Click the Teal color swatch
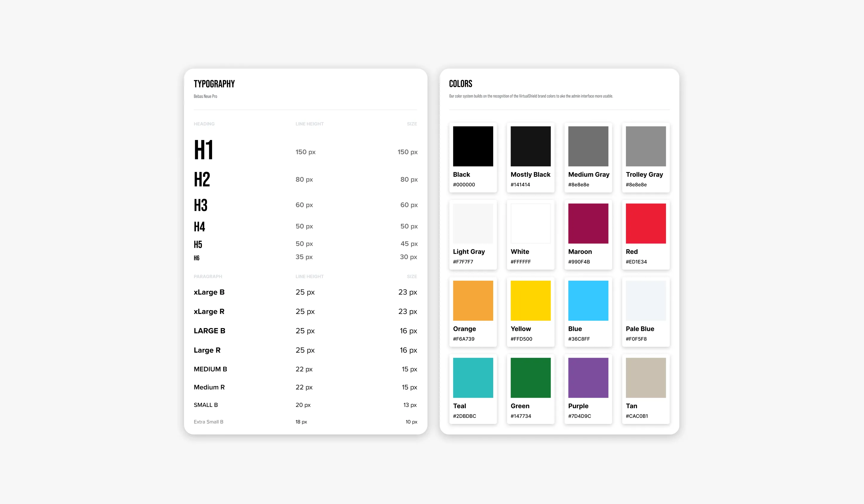The image size is (864, 504). pyautogui.click(x=473, y=378)
